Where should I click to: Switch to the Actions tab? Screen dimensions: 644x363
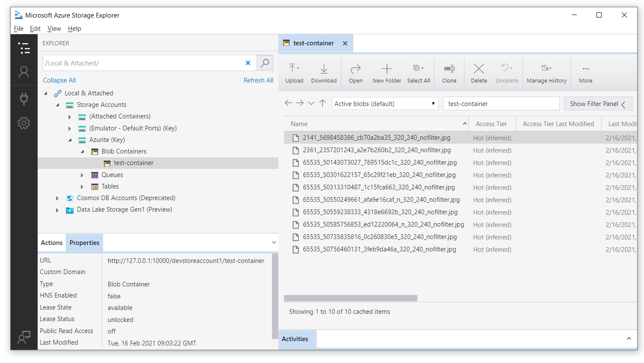52,243
